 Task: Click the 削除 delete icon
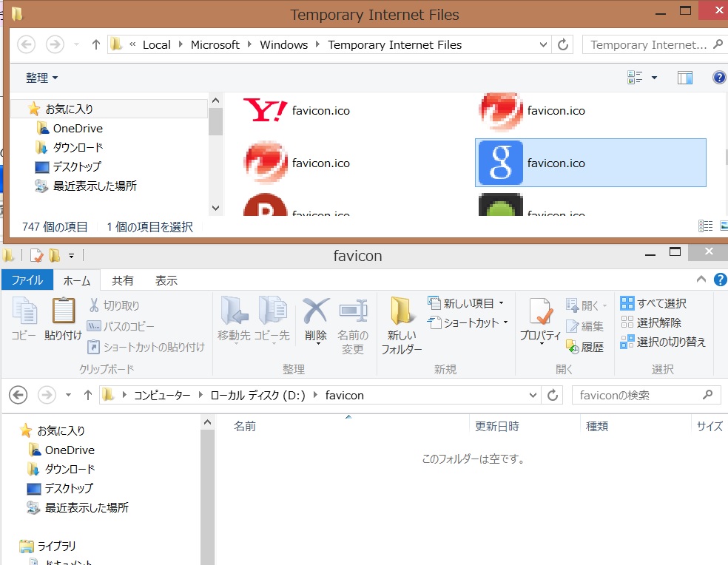click(x=316, y=320)
